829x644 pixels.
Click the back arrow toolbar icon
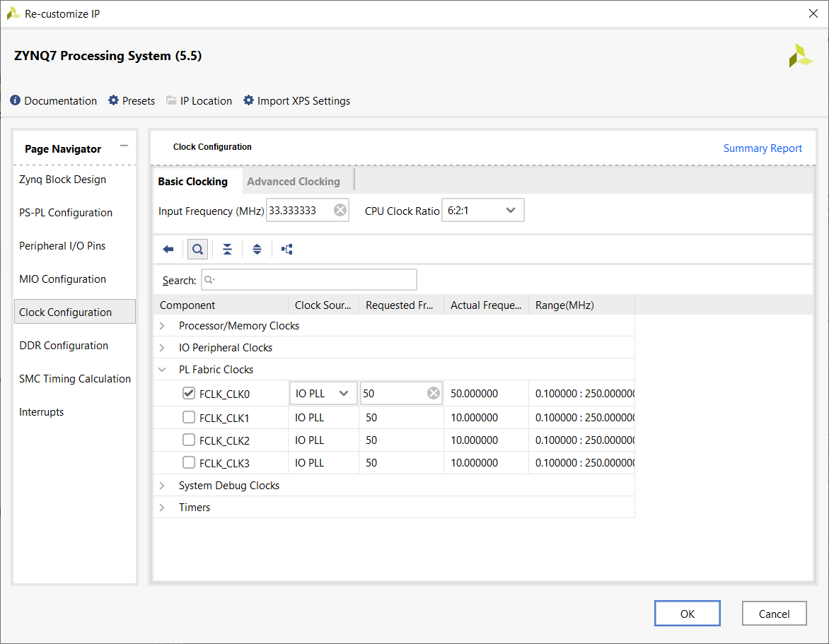tap(168, 250)
